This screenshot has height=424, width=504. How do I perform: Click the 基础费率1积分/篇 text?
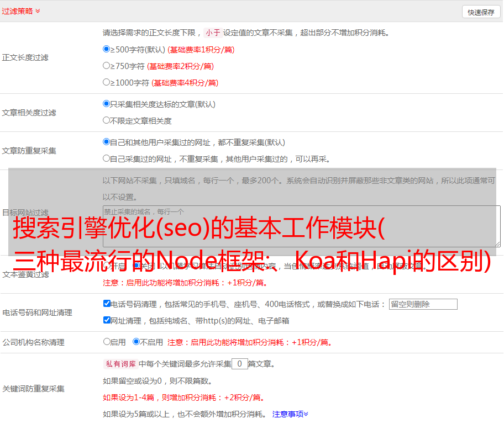(201, 50)
